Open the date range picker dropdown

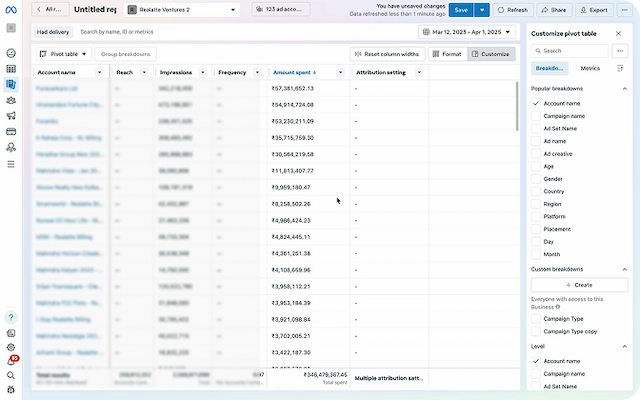(x=469, y=32)
